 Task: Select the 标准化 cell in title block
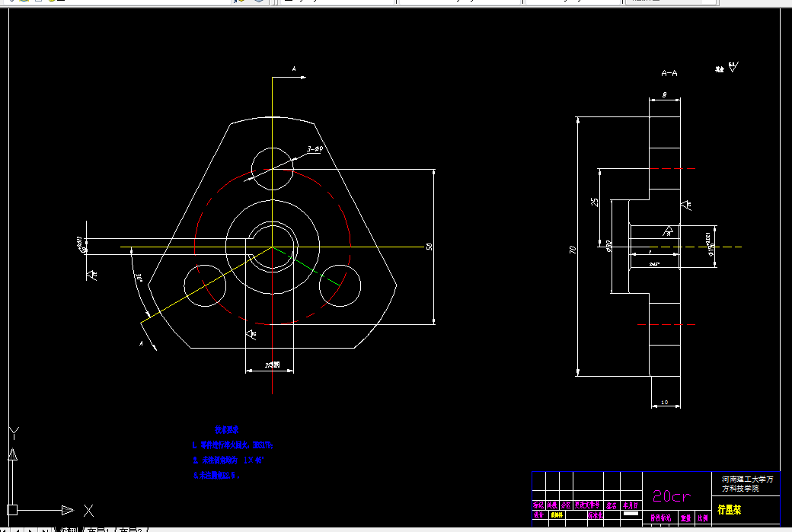[x=595, y=515]
